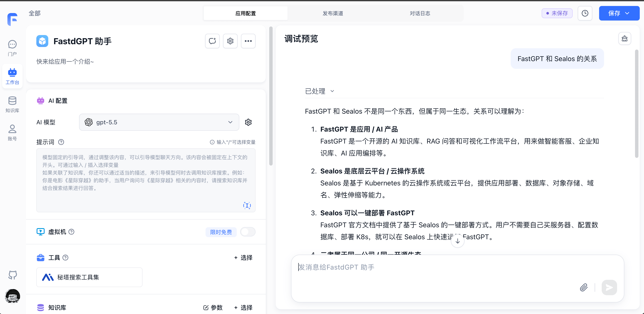
Task: Click the AI 配置 robot icon
Action: coord(41,100)
